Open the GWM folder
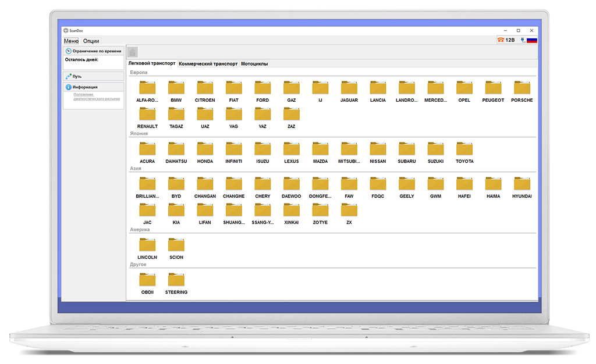This screenshot has height=364, width=596. [435, 187]
